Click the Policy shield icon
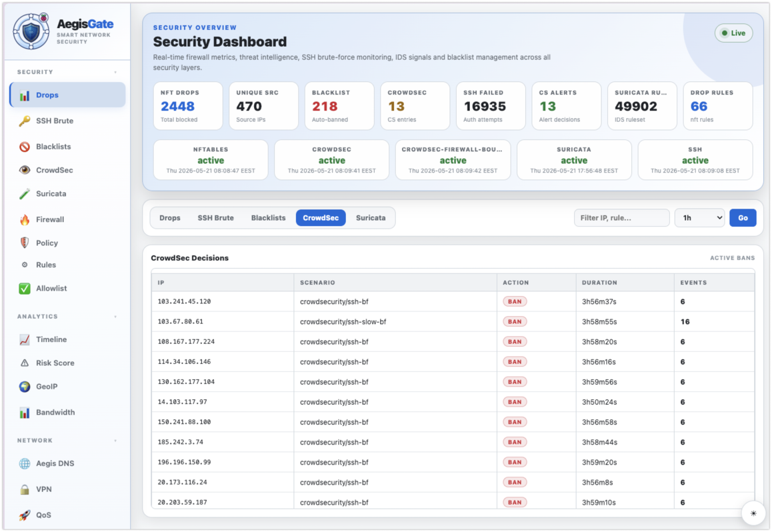The width and height of the screenshot is (772, 532). coord(25,243)
